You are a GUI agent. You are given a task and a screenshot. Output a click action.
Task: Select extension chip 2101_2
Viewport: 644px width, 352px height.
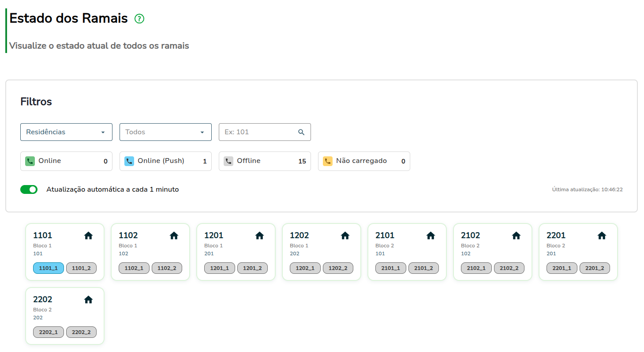423,268
